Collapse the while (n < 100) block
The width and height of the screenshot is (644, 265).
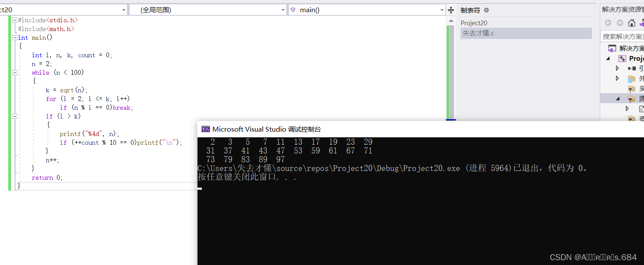15,73
